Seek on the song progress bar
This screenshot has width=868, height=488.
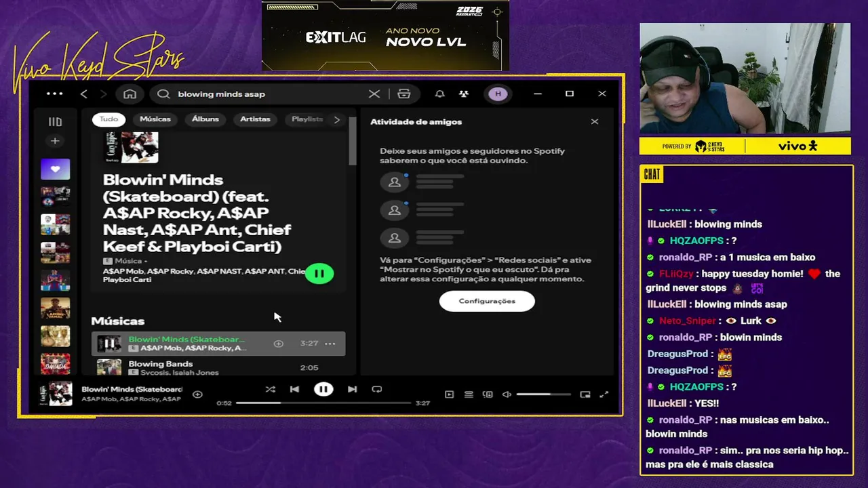323,403
